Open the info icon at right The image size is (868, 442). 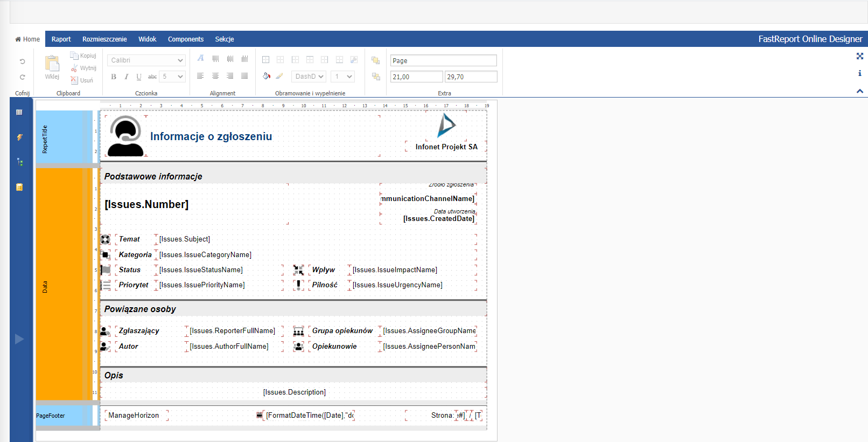(860, 73)
